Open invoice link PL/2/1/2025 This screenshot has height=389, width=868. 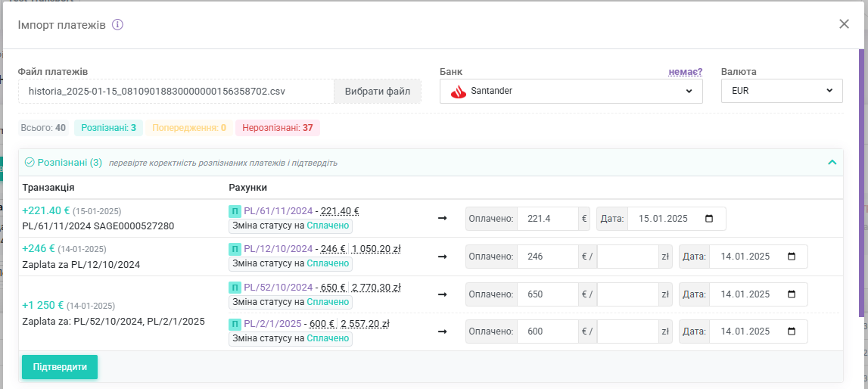(x=272, y=324)
